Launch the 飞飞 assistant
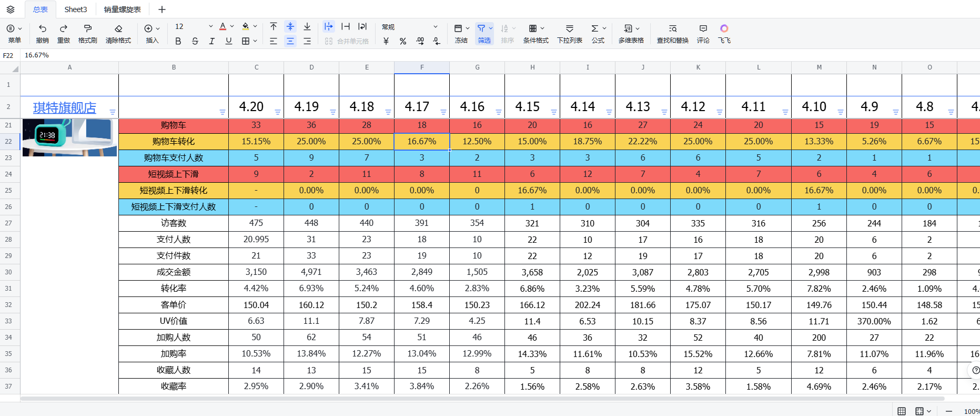980x416 pixels. [724, 33]
